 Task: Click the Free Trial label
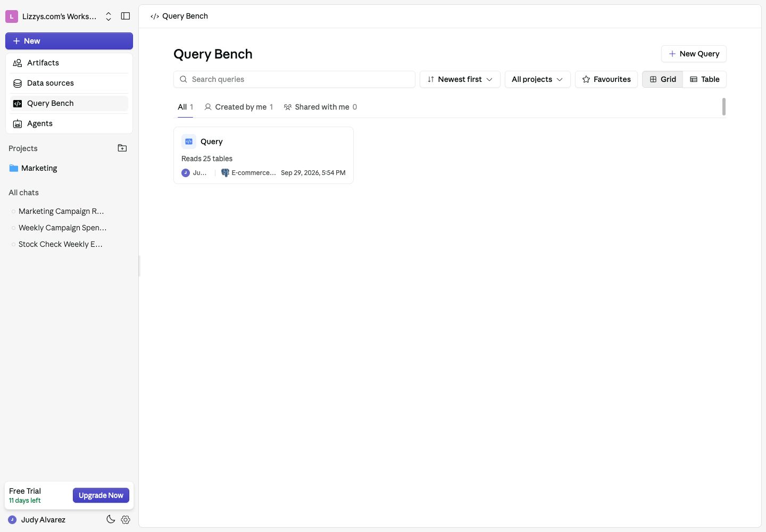[x=25, y=491]
